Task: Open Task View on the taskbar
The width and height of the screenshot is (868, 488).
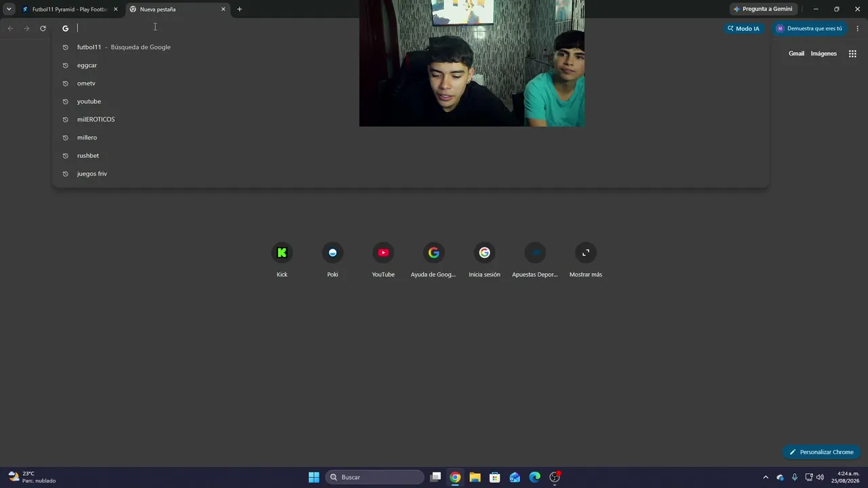Action: click(436, 477)
